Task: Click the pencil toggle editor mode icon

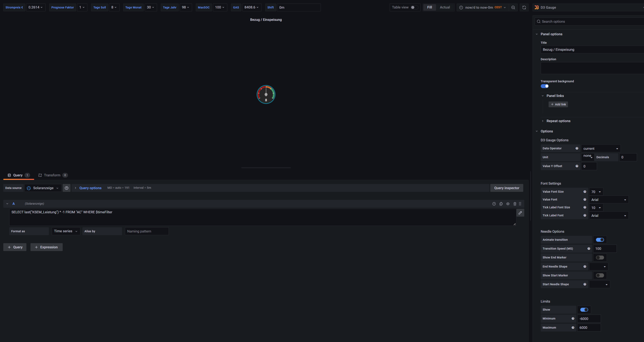Action: (x=520, y=213)
